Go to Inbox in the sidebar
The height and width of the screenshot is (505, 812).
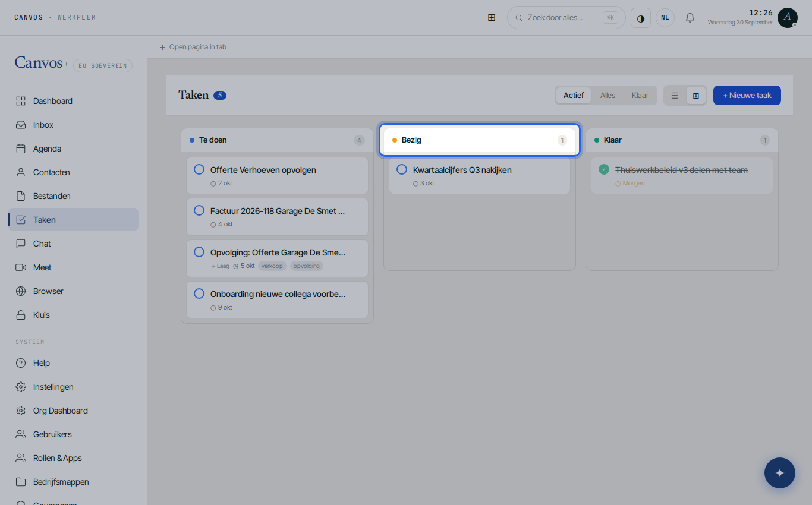click(x=74, y=125)
